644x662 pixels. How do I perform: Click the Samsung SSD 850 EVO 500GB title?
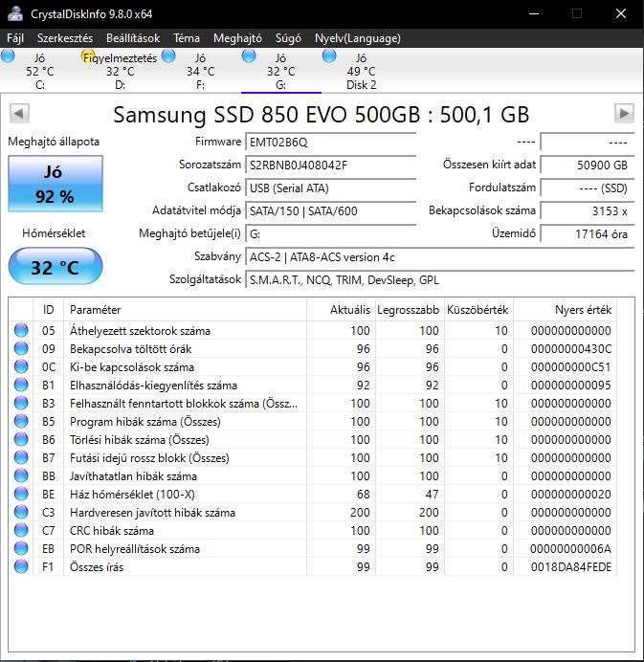pos(321,115)
